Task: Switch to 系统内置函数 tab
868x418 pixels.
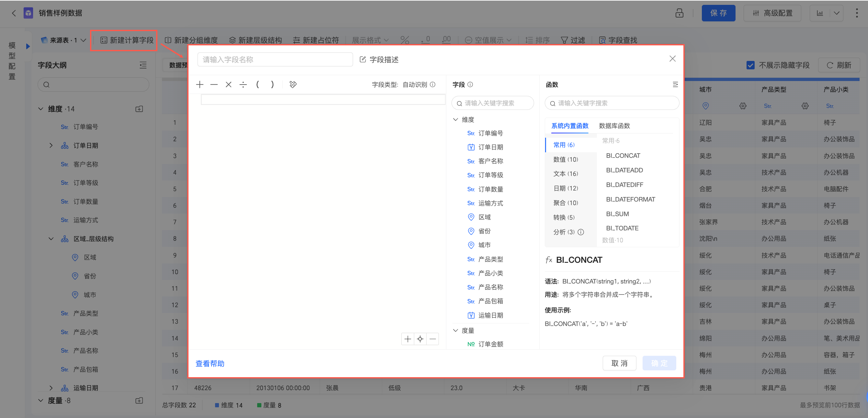Action: (x=570, y=126)
